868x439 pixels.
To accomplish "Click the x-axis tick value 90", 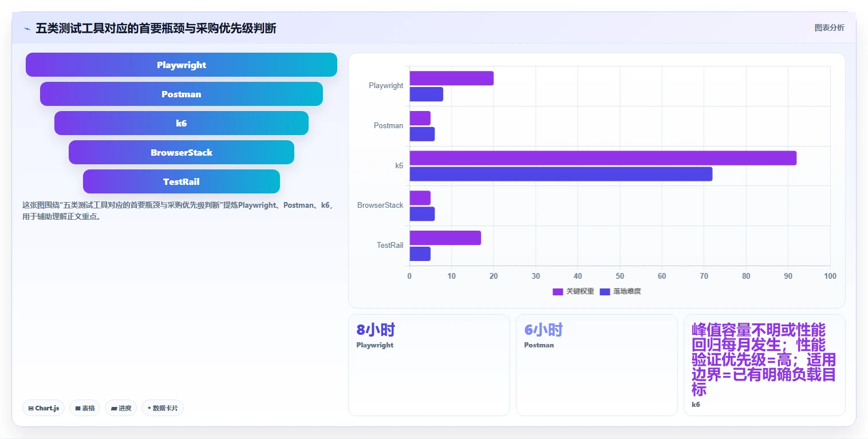I will click(788, 276).
